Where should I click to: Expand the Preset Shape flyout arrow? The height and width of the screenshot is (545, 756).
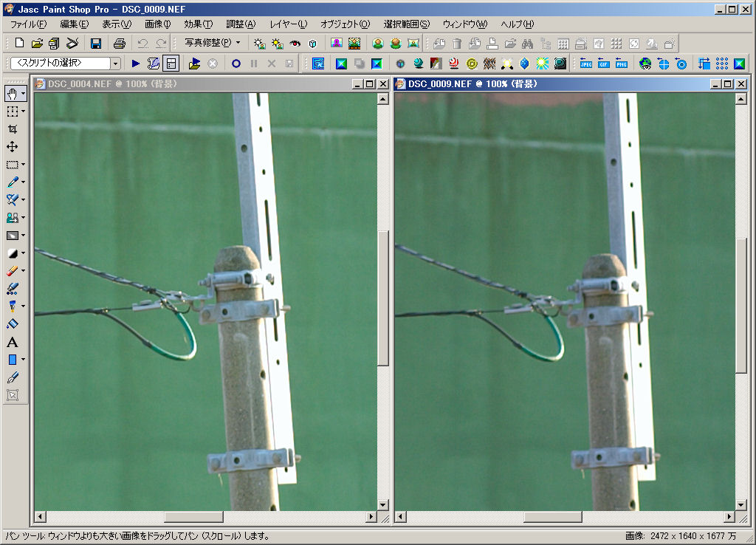pyautogui.click(x=23, y=360)
